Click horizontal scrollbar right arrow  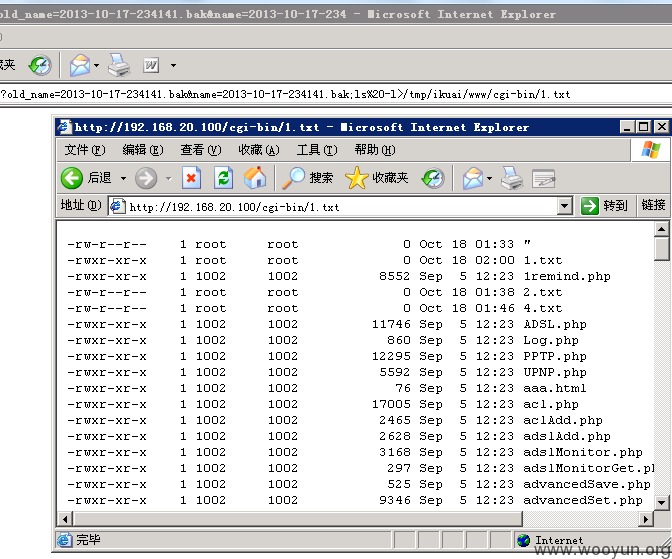[646, 520]
